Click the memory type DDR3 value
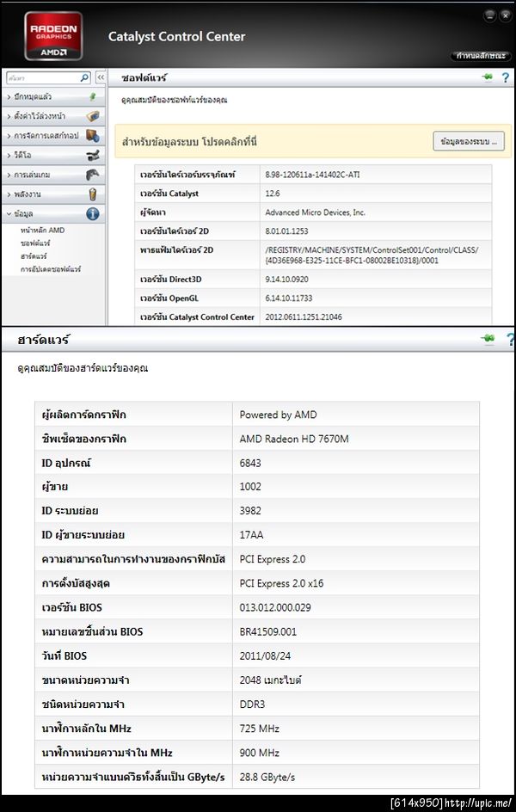Screen dimensions: 516x812 (252, 704)
